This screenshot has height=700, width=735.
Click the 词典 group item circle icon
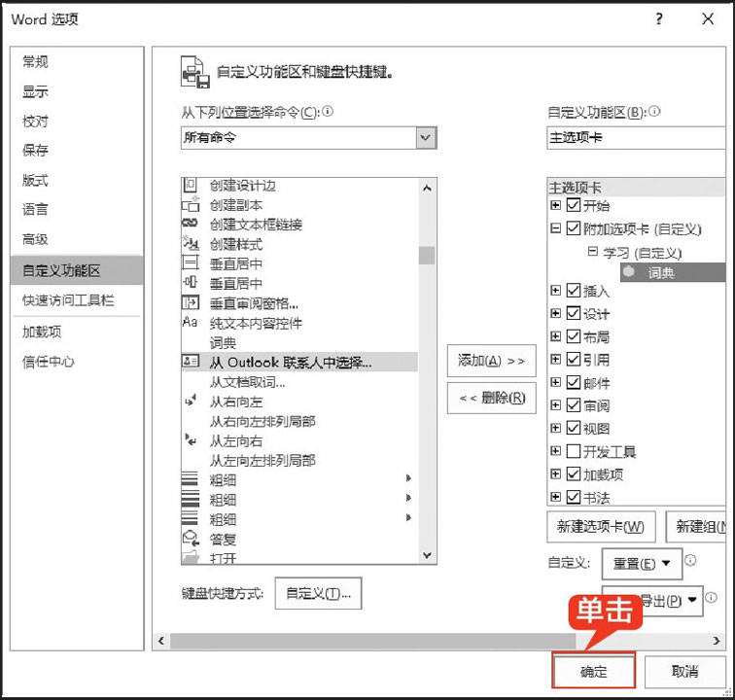[629, 271]
